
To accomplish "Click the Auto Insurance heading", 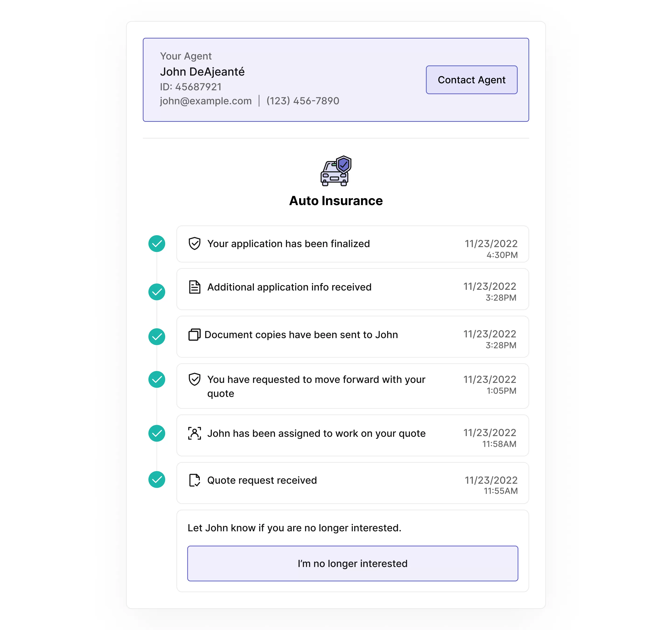I will coord(336,201).
